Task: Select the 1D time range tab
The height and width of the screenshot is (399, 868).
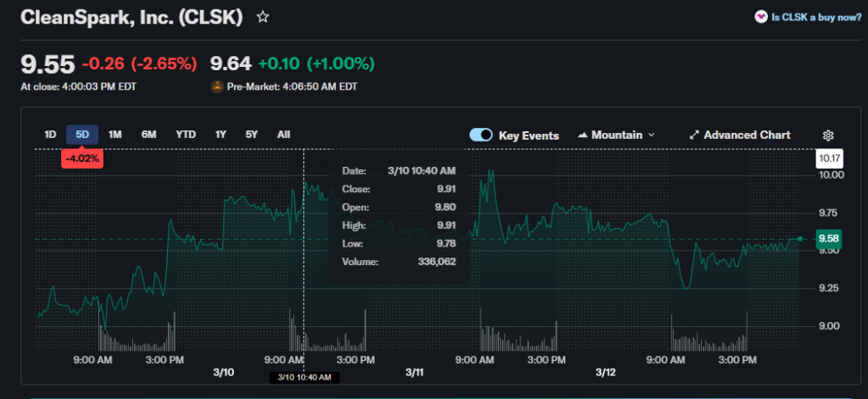Action: [50, 134]
